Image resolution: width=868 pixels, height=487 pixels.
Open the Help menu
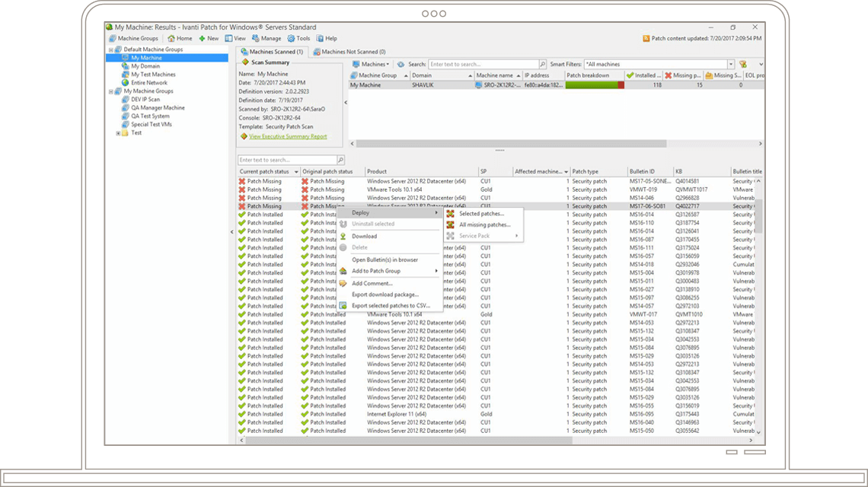click(327, 39)
